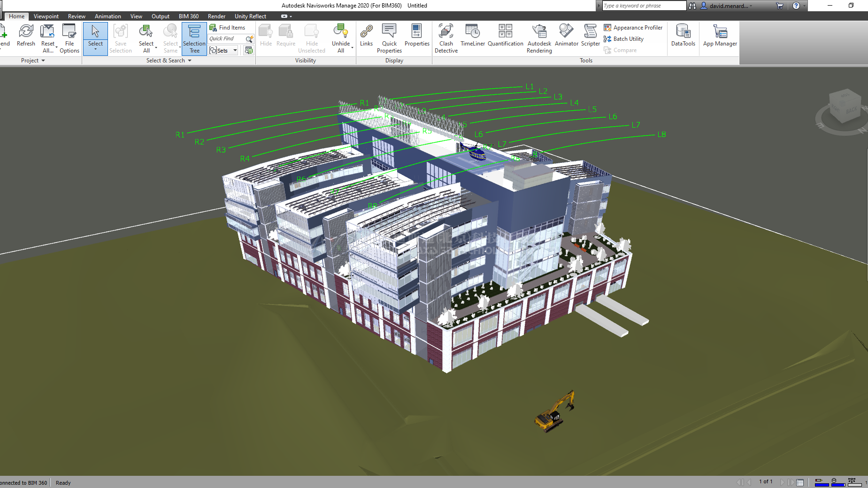
Task: Toggle the Quick Properties display
Action: (x=389, y=38)
